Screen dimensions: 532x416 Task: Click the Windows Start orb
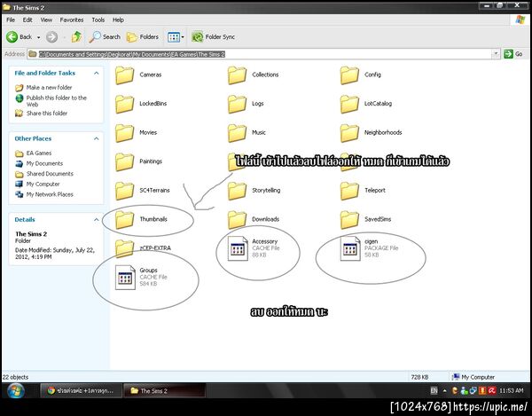15,390
